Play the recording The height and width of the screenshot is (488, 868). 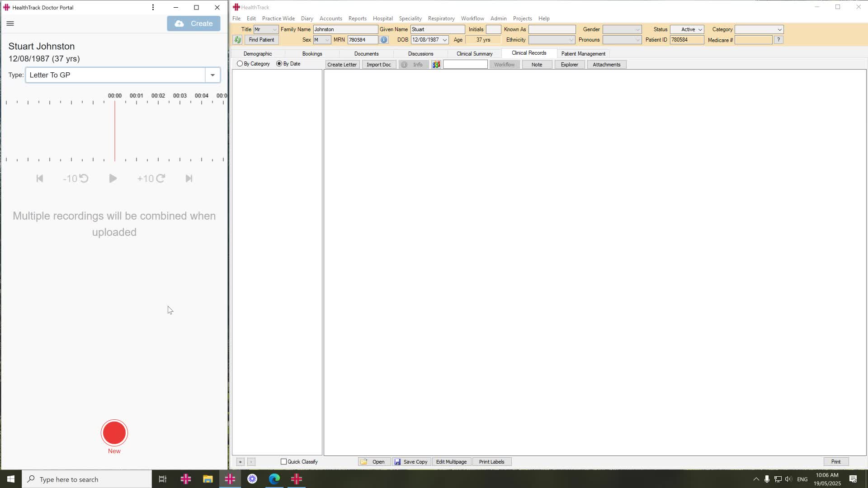tap(113, 178)
